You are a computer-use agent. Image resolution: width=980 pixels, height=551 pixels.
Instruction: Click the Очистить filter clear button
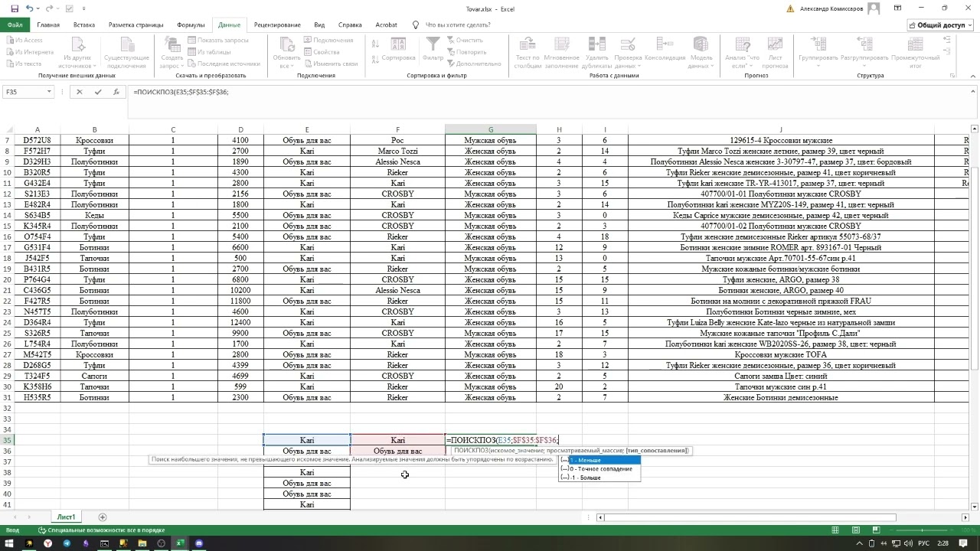tap(464, 40)
